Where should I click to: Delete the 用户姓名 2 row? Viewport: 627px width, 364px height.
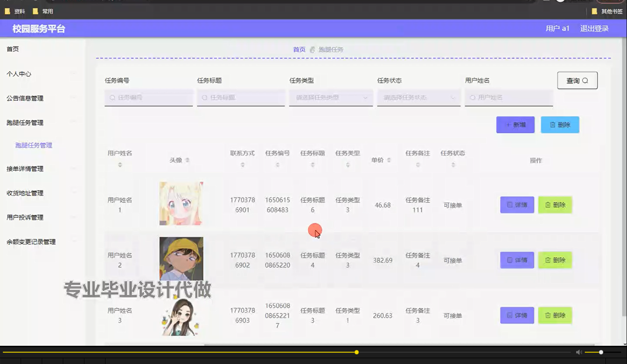pyautogui.click(x=555, y=260)
